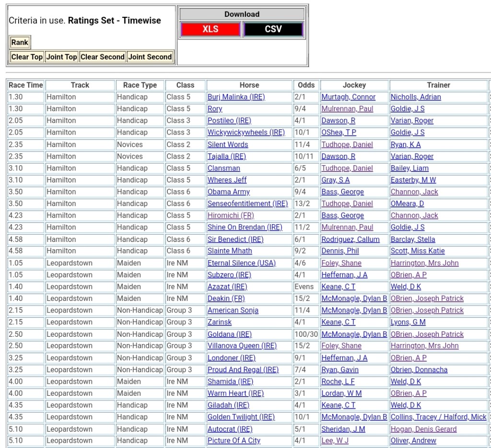Select horse American Sonja link
Screen dimensions: 491x448
coord(233,310)
